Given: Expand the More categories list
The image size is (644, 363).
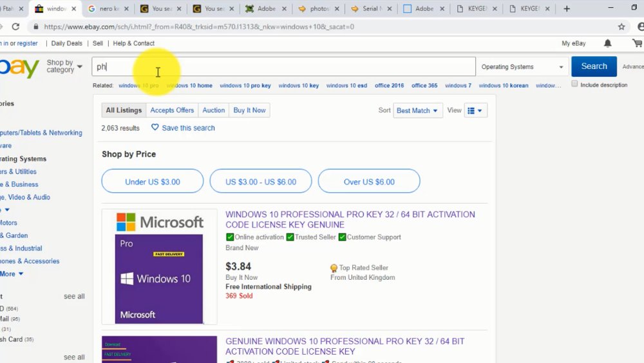Looking at the screenshot, I should point(12,274).
